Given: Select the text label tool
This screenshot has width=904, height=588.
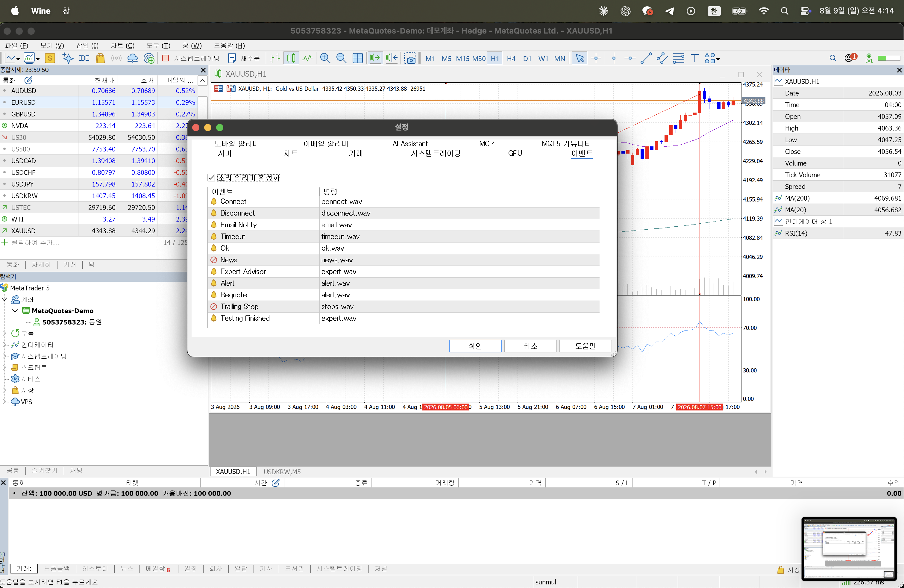Looking at the screenshot, I should [695, 58].
